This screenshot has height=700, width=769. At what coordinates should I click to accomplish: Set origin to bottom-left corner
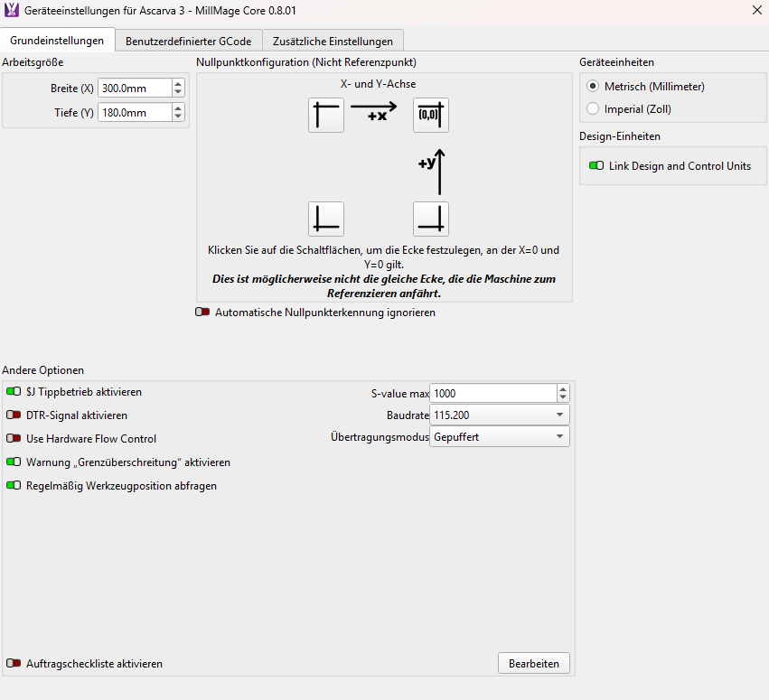325,219
